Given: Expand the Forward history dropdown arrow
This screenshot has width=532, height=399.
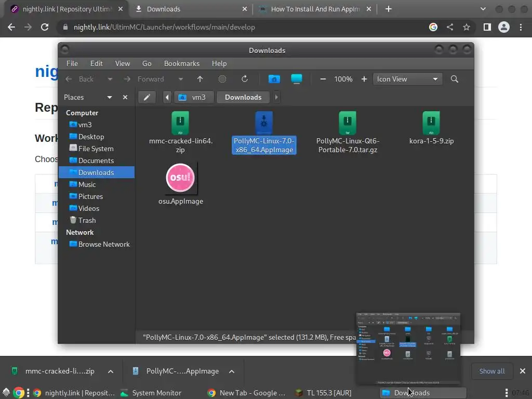Looking at the screenshot, I should [x=181, y=79].
